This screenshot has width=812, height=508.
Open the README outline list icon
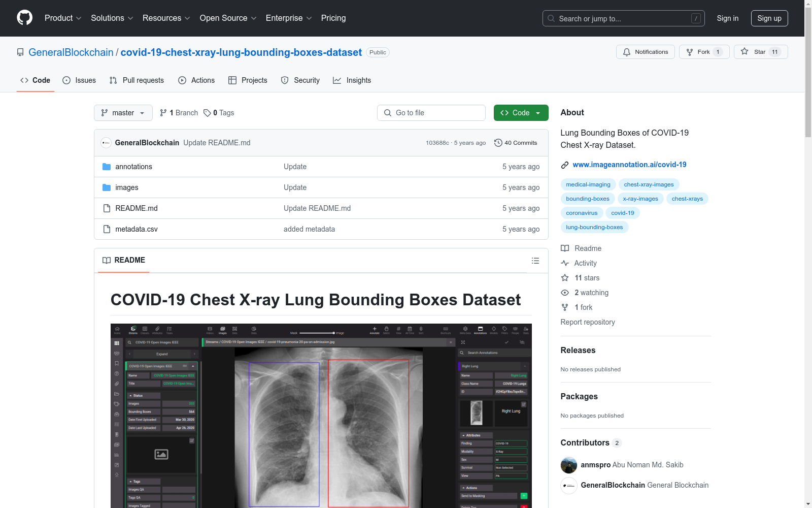(535, 261)
